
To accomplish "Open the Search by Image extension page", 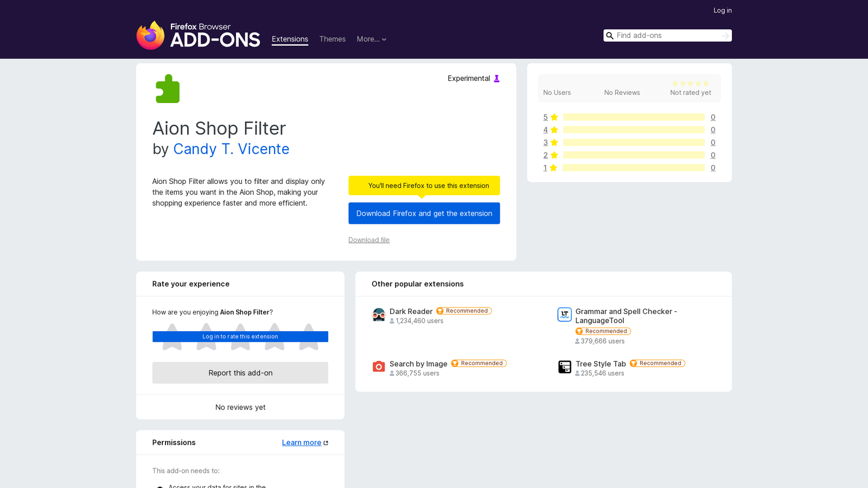I will tap(418, 364).
